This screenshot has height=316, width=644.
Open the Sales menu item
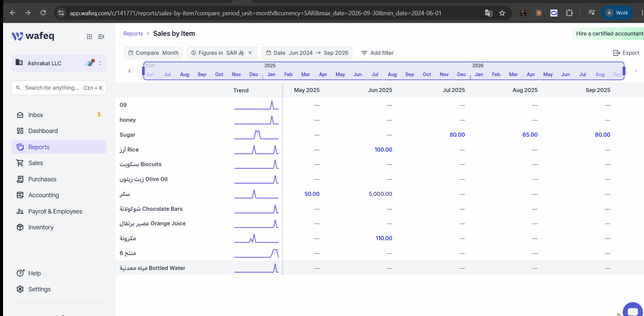pos(59,163)
